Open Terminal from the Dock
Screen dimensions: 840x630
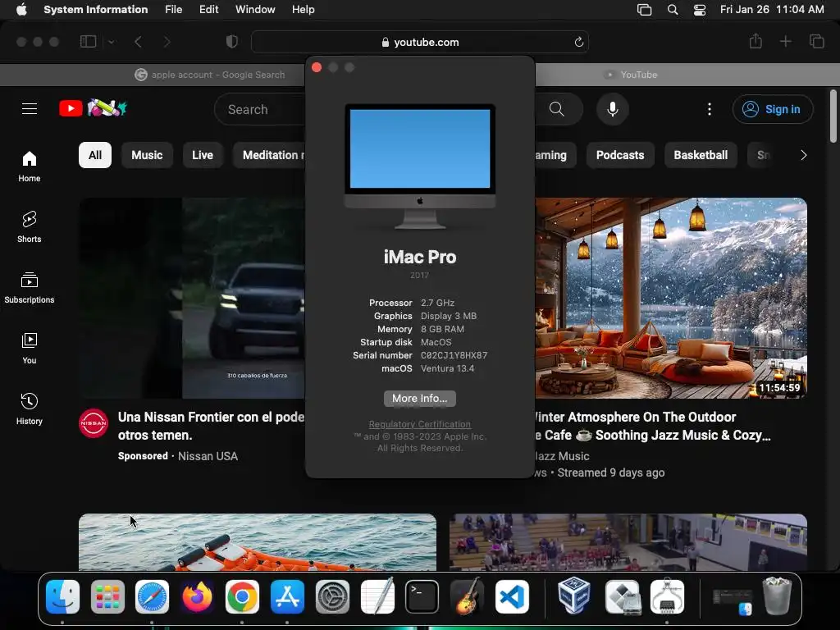pyautogui.click(x=422, y=596)
